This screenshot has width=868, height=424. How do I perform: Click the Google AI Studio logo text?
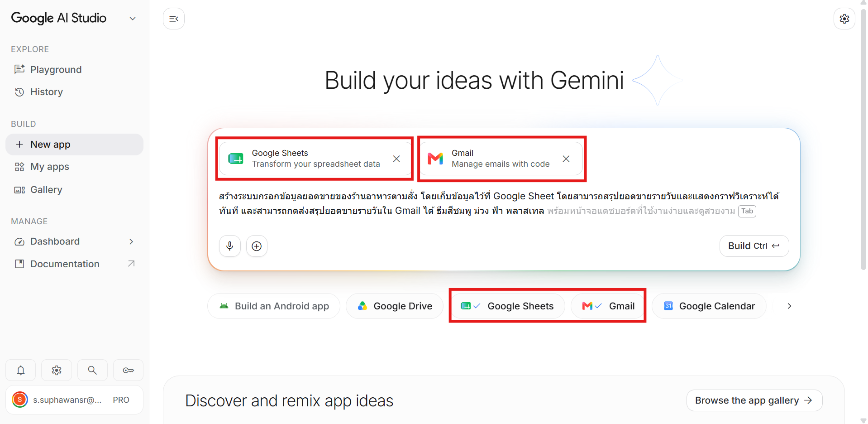[x=59, y=18]
